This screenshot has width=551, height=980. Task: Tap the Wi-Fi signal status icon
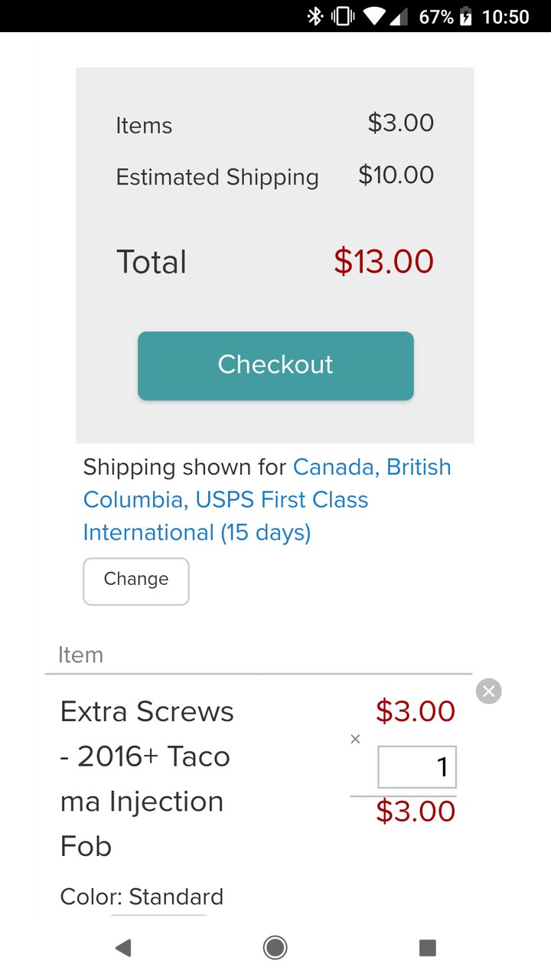375,16
